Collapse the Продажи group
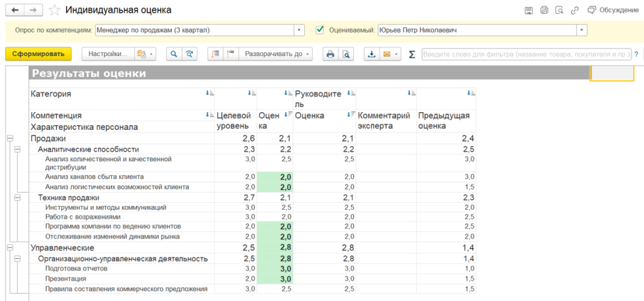Image resolution: width=644 pixels, height=301 pixels. 9,139
